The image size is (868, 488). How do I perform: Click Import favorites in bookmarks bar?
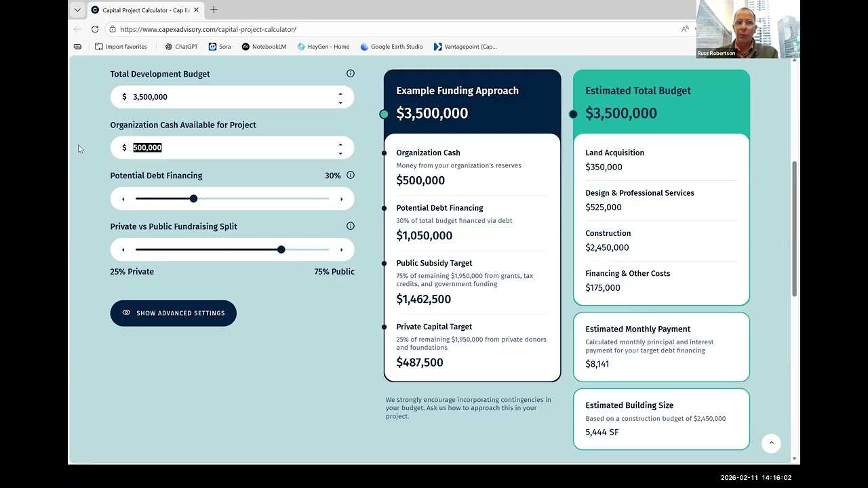coord(121,47)
